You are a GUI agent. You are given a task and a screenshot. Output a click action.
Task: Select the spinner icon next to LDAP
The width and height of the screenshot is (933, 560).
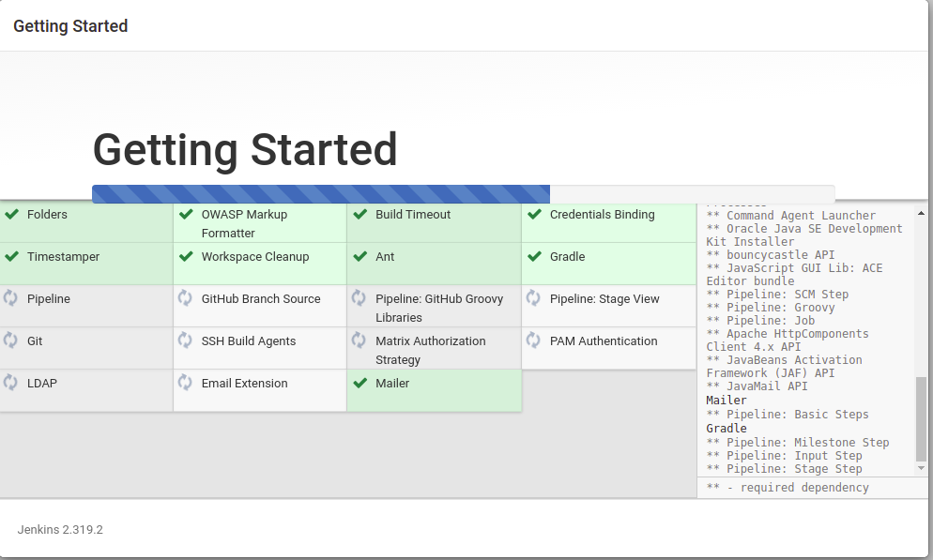(12, 383)
